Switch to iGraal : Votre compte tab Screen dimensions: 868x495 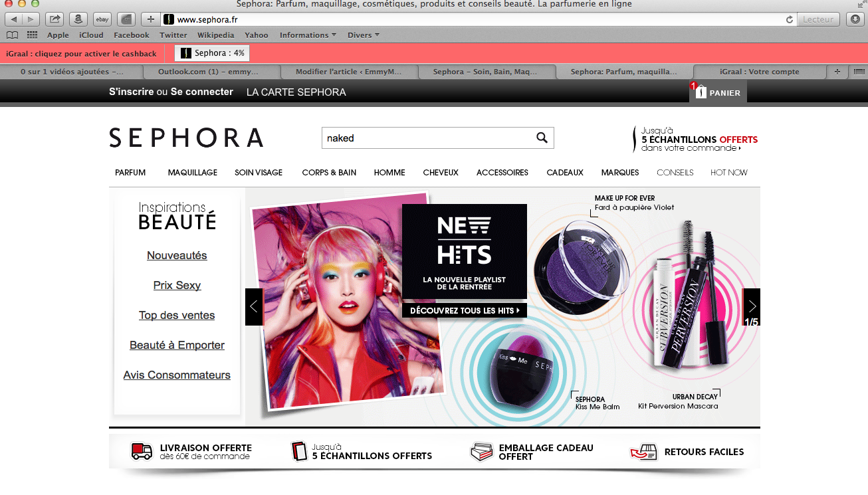tap(760, 72)
